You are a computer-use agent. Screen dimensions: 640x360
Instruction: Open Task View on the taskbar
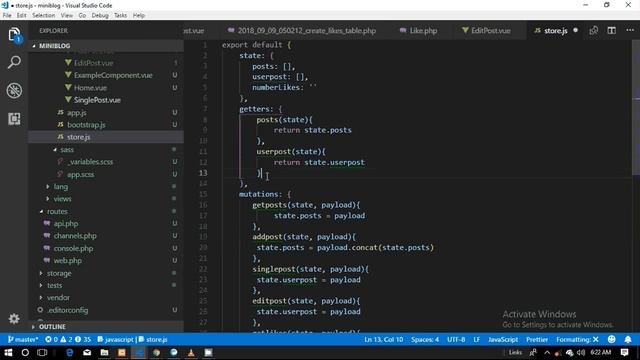coord(42,353)
